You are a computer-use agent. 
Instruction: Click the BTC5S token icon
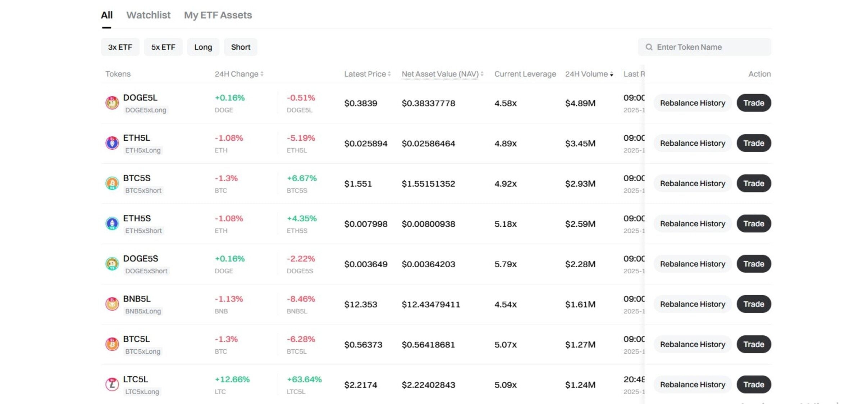pyautogui.click(x=112, y=183)
